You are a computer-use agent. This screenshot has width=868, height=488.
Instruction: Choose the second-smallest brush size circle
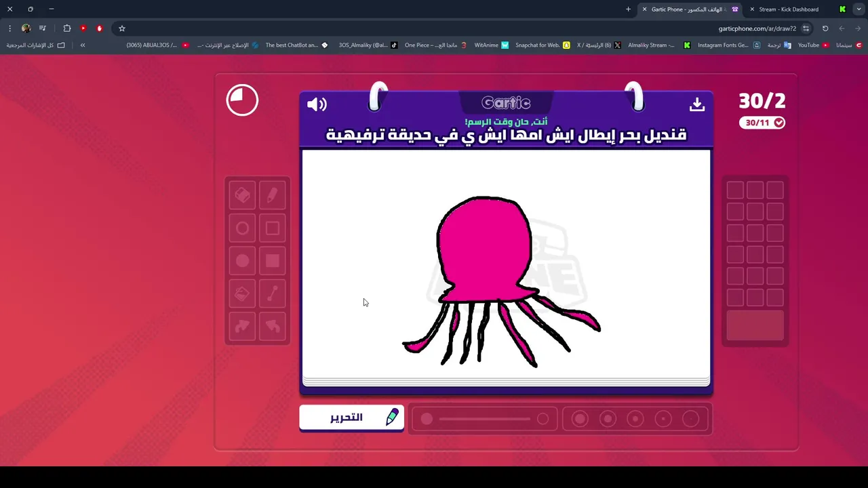click(x=663, y=419)
